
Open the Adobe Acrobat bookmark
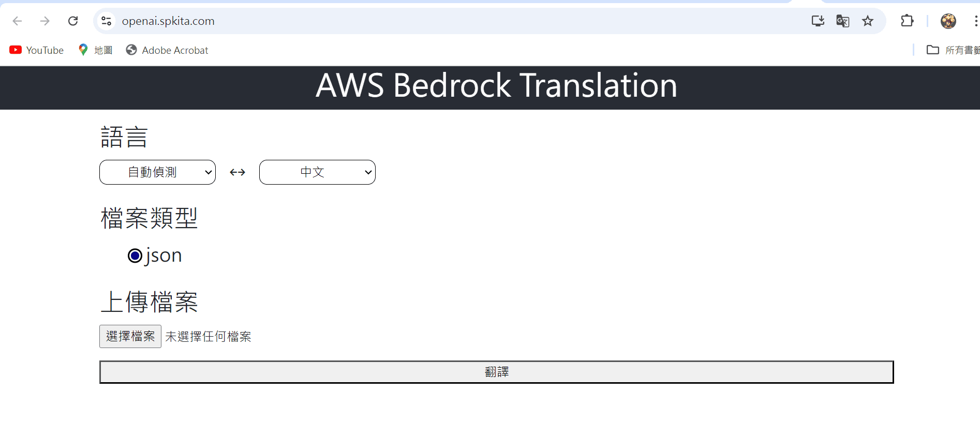click(x=167, y=50)
